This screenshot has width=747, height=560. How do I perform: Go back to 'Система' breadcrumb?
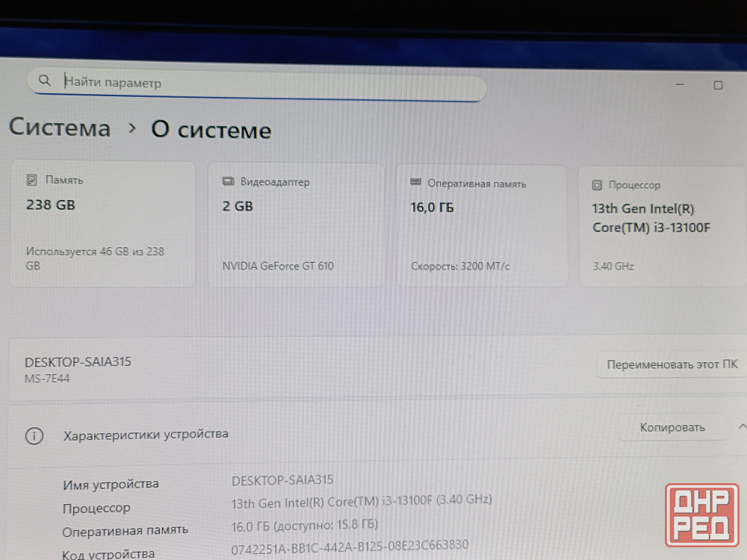click(x=60, y=128)
